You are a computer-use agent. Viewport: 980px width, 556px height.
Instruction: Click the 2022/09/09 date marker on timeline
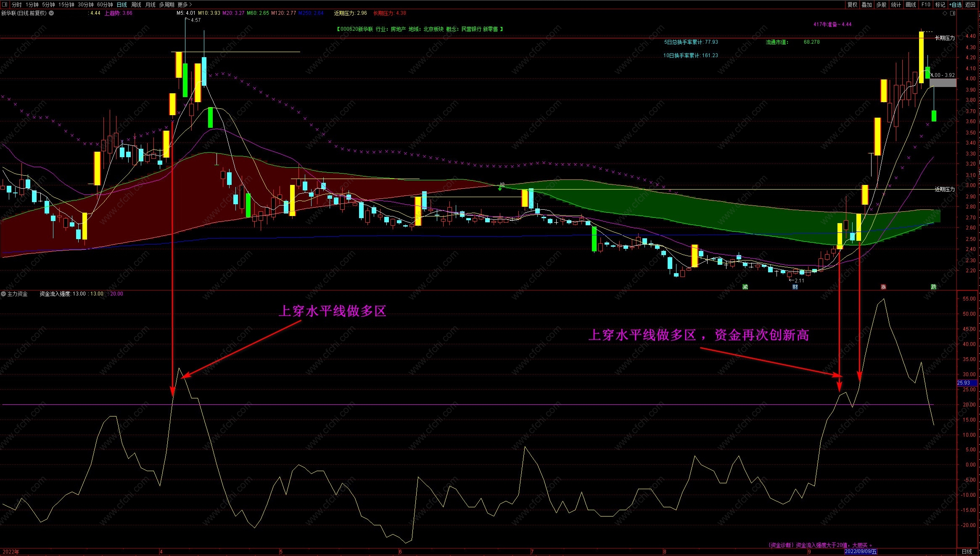(x=861, y=551)
